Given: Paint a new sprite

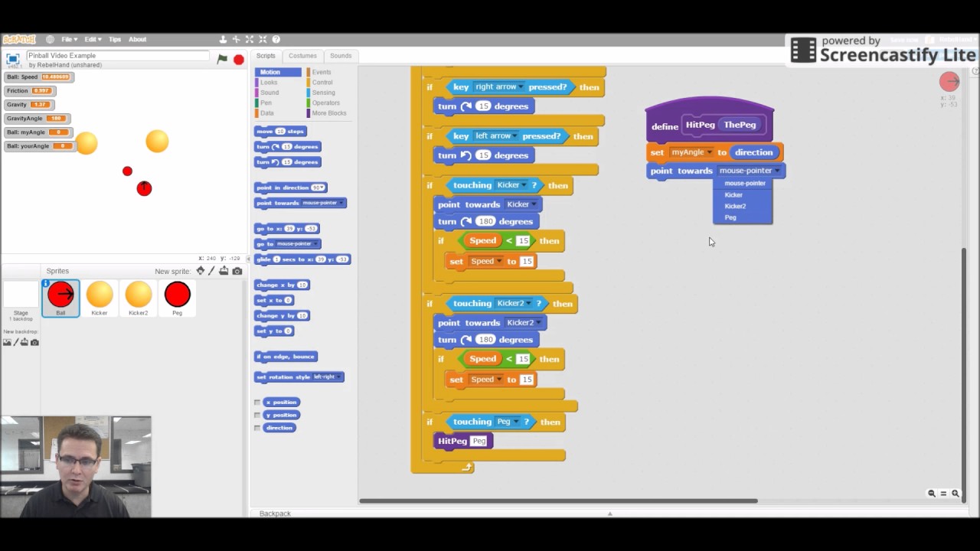Looking at the screenshot, I should click(212, 271).
